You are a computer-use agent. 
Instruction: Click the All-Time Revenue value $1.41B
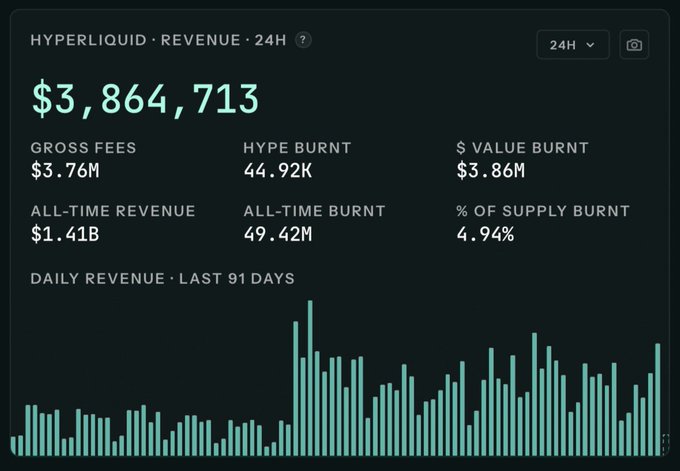click(65, 234)
